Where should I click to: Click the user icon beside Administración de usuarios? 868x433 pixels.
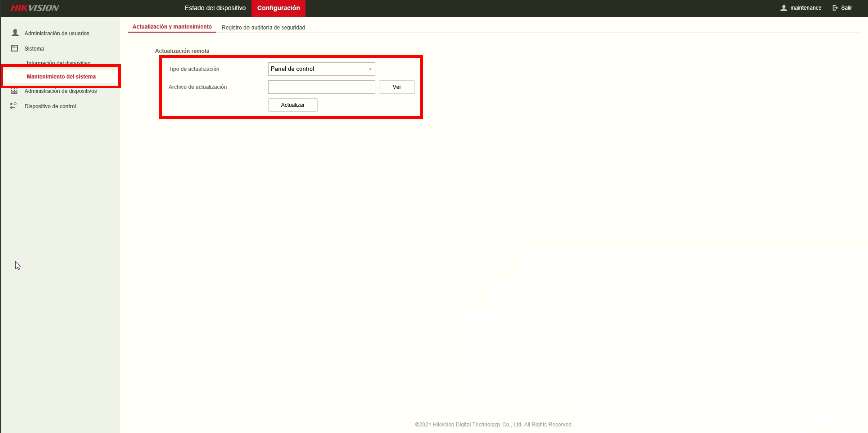[x=15, y=33]
